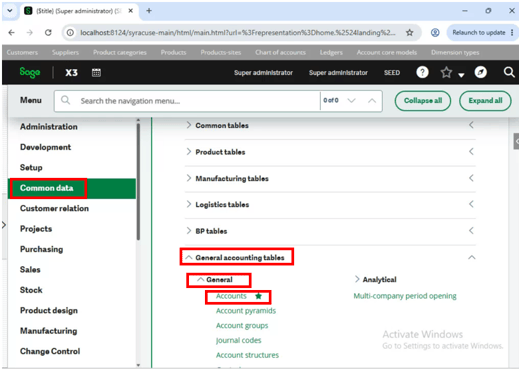Viewport: 519px width, 369px height.
Task: Select Customer relation in the side menu
Action: pyautogui.click(x=54, y=208)
